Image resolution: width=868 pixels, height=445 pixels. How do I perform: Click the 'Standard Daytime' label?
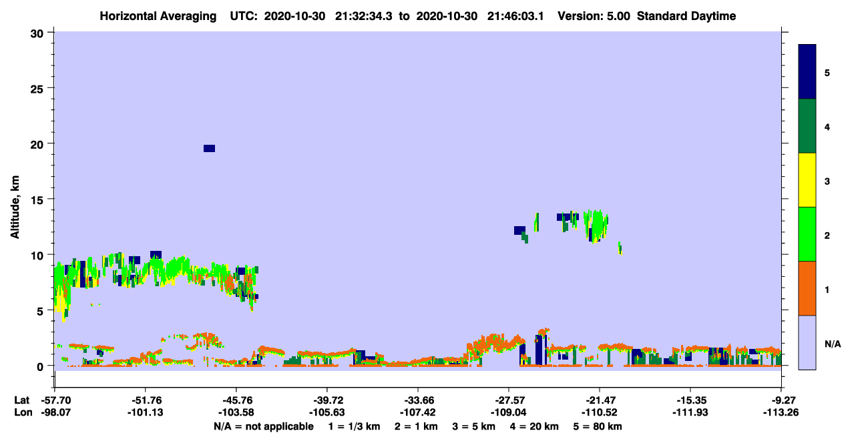tap(686, 16)
